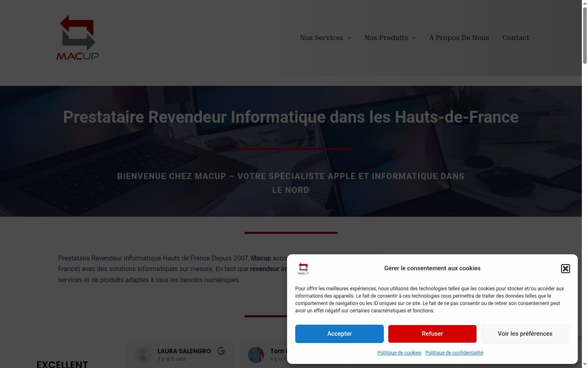
Task: Open Politique de cookies link
Action: pyautogui.click(x=399, y=353)
